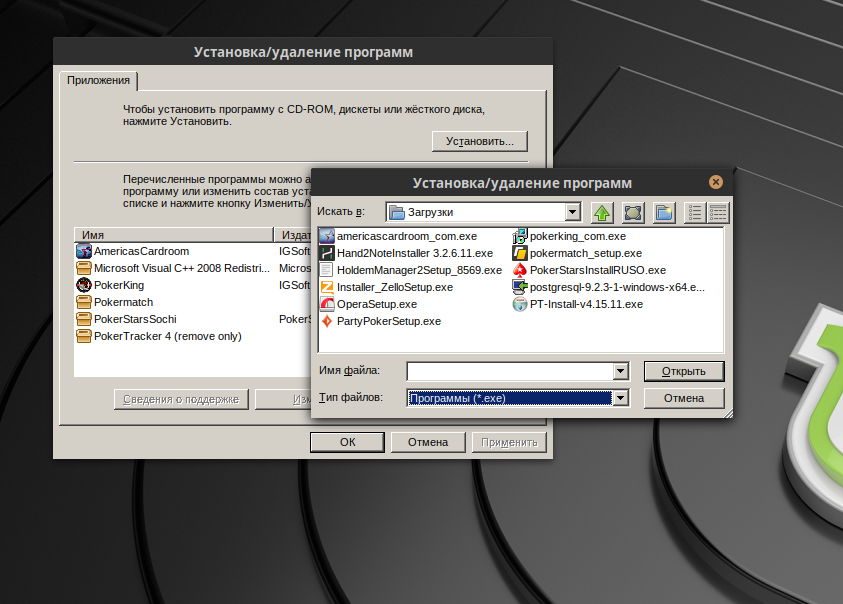Click the Открыть button
The image size is (843, 604).
point(684,371)
